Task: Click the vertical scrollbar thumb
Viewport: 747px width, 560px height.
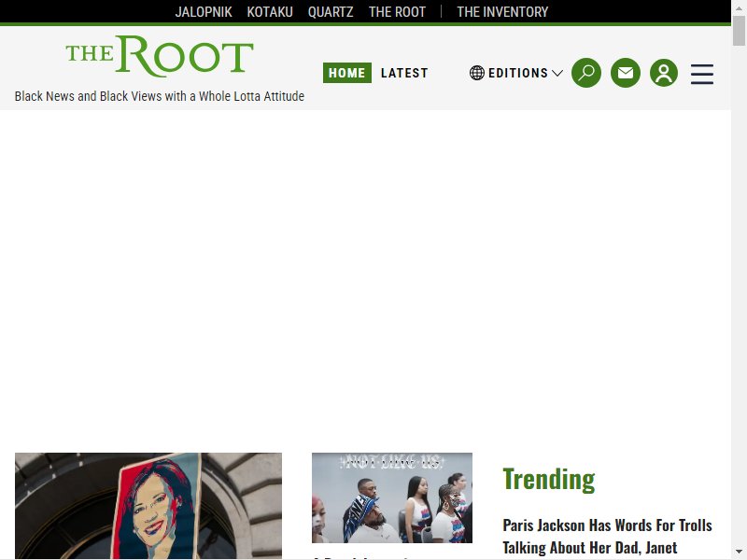Action: point(739,31)
